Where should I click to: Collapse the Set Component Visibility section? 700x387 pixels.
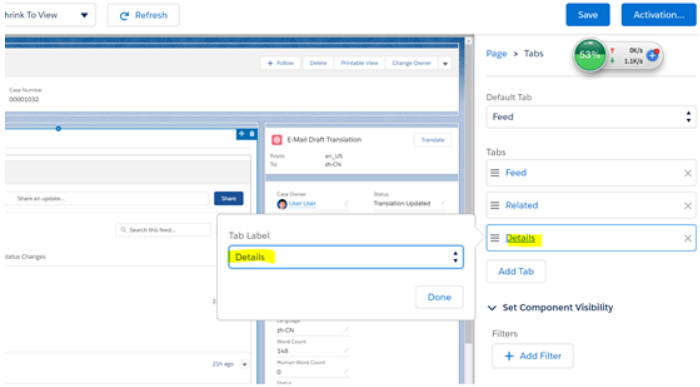(492, 308)
